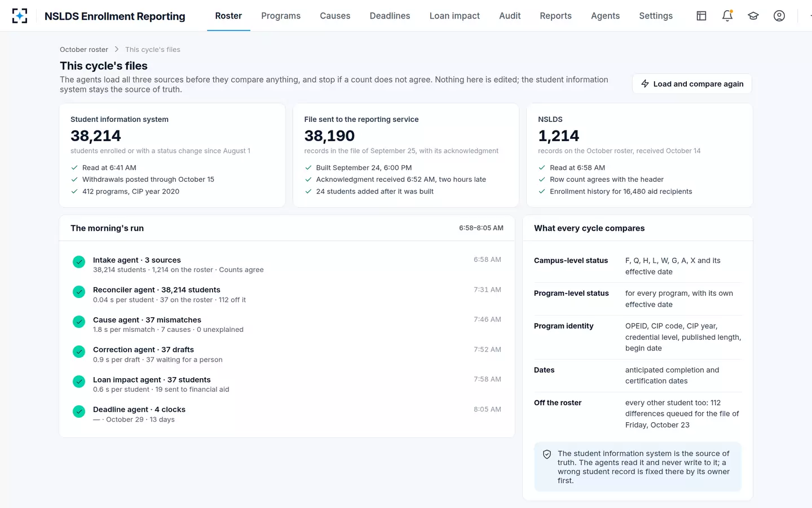Click the "Campus-level status" label
This screenshot has height=508, width=812.
click(x=571, y=261)
